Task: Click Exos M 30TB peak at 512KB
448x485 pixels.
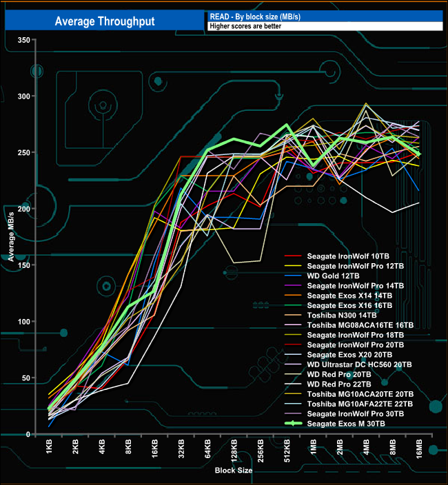Action: pyautogui.click(x=287, y=125)
